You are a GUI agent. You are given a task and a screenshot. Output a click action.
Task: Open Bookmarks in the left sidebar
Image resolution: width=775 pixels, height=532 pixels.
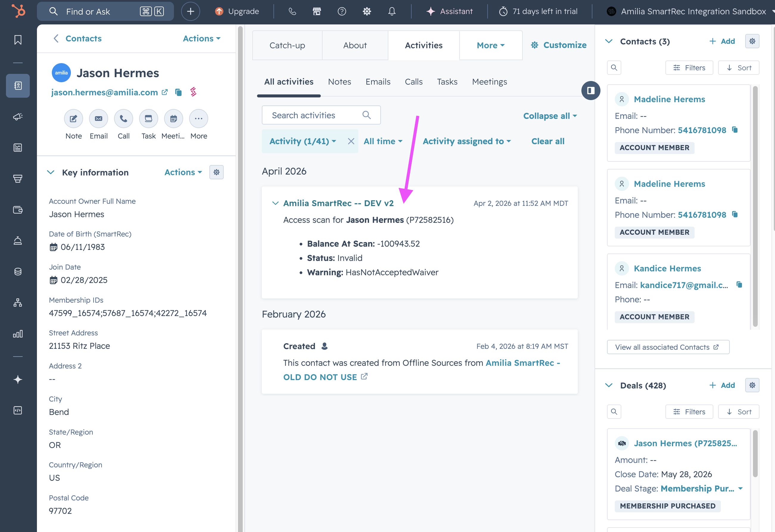pyautogui.click(x=18, y=40)
